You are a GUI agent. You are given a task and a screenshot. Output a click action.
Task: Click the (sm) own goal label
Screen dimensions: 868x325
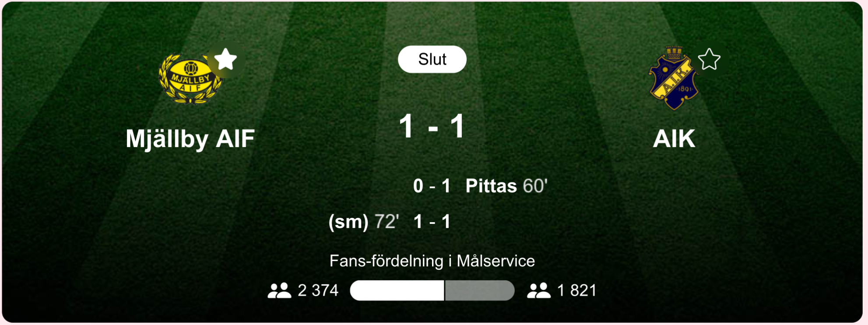pyautogui.click(x=348, y=222)
